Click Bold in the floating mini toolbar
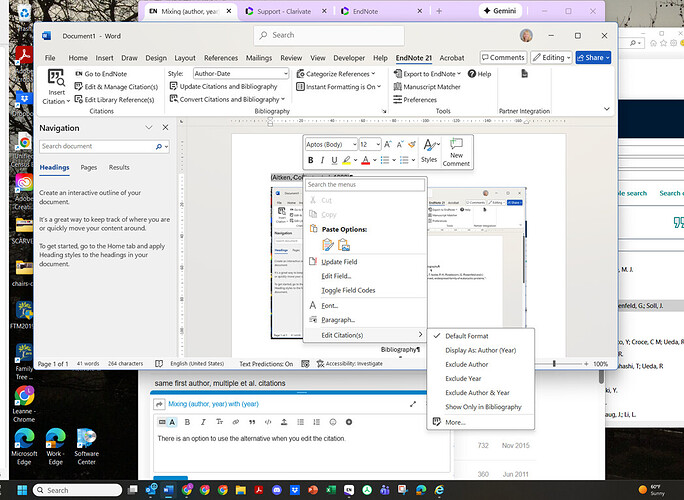Screen dimensions: 684x500 tap(311, 160)
